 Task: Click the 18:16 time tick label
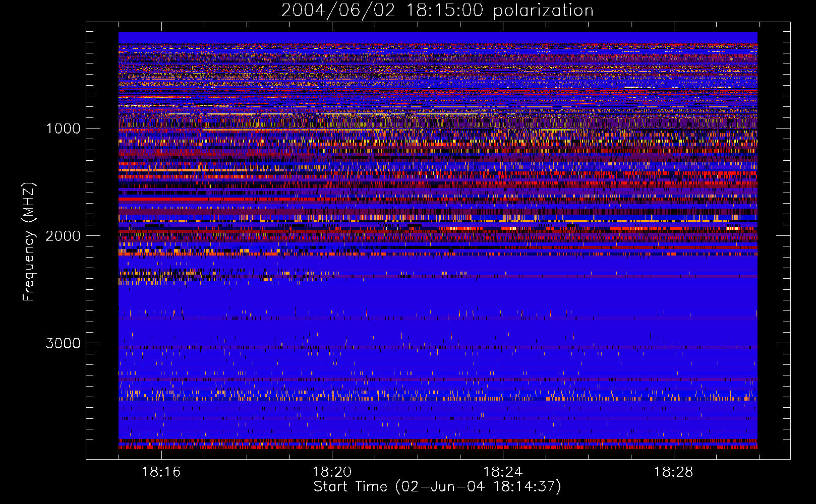pyautogui.click(x=161, y=472)
